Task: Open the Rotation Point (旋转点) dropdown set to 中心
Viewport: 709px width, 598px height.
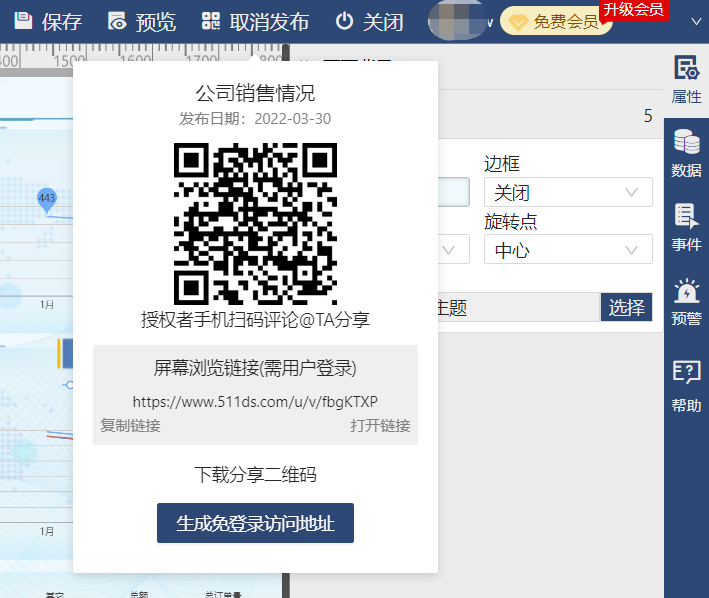Action: coord(568,249)
